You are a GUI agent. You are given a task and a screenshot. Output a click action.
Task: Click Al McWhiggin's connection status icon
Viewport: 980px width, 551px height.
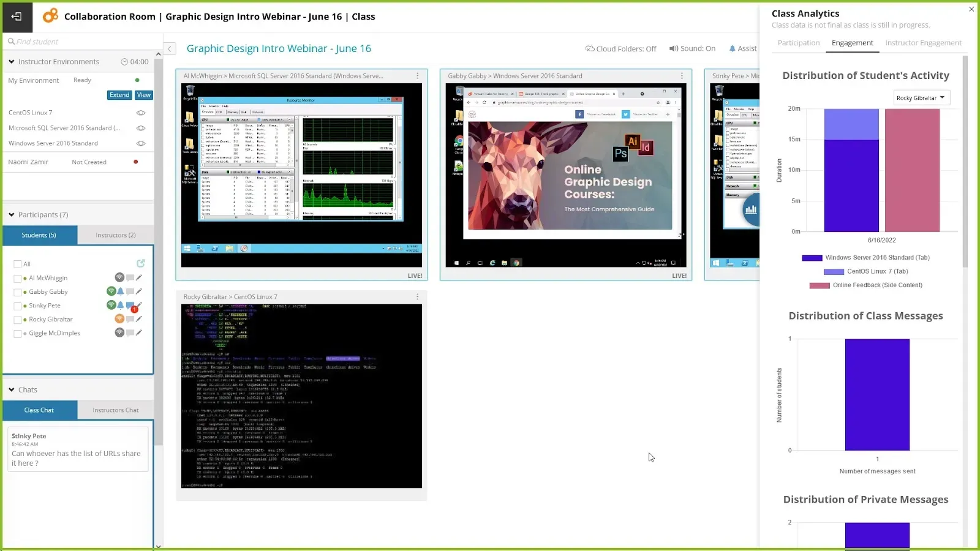[x=119, y=277]
